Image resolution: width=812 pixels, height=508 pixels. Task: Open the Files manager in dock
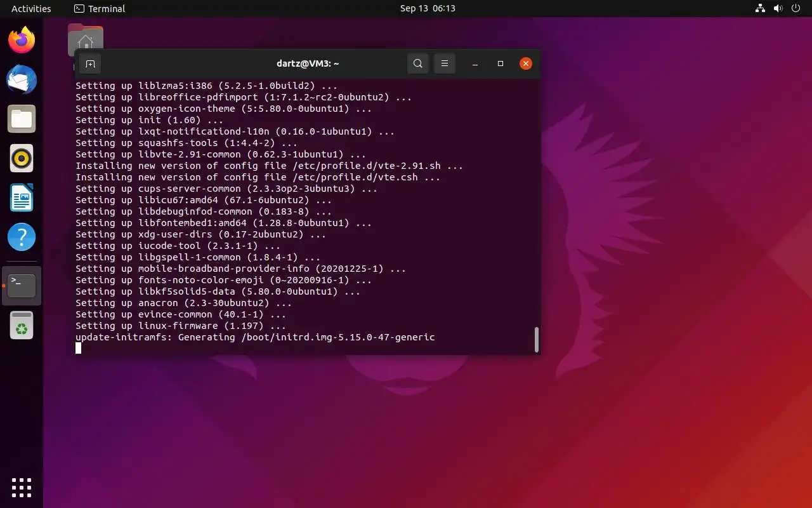point(22,119)
